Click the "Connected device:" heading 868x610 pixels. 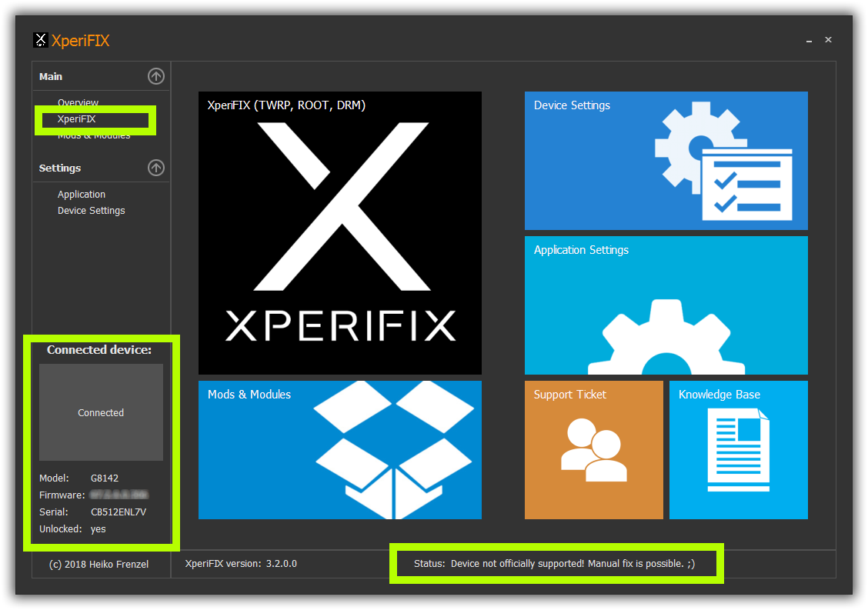coord(99,350)
